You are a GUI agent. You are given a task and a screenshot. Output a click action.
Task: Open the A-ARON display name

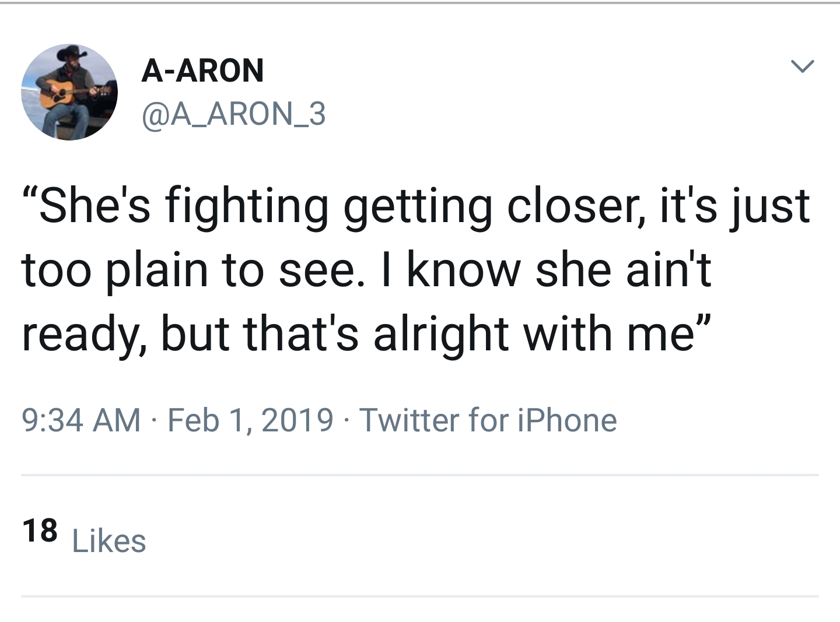pos(202,71)
